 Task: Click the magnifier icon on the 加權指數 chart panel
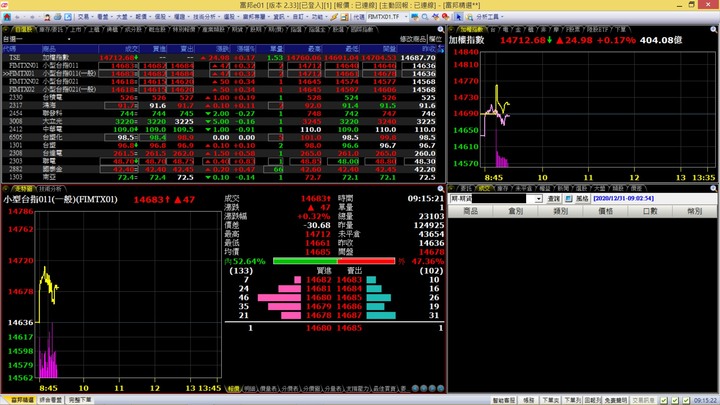[714, 29]
